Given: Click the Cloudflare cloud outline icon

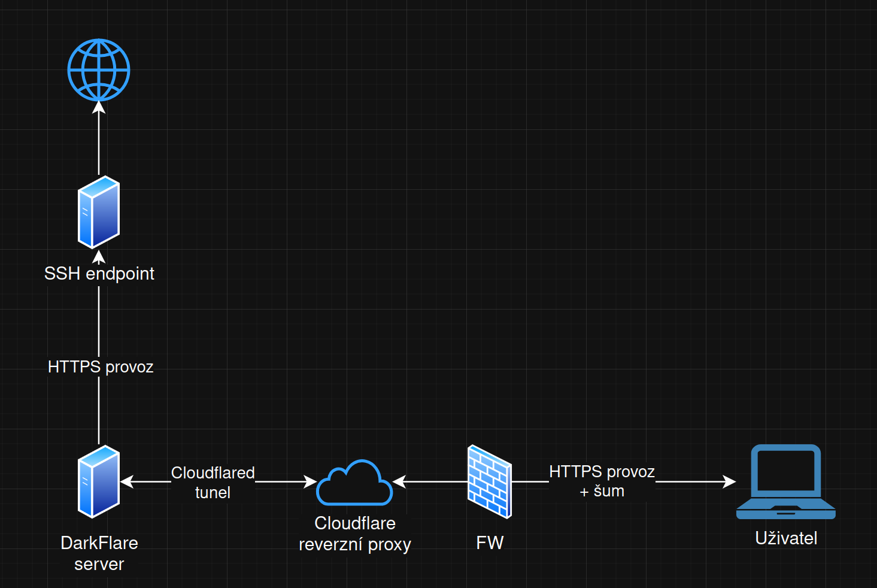Looking at the screenshot, I should tap(354, 483).
